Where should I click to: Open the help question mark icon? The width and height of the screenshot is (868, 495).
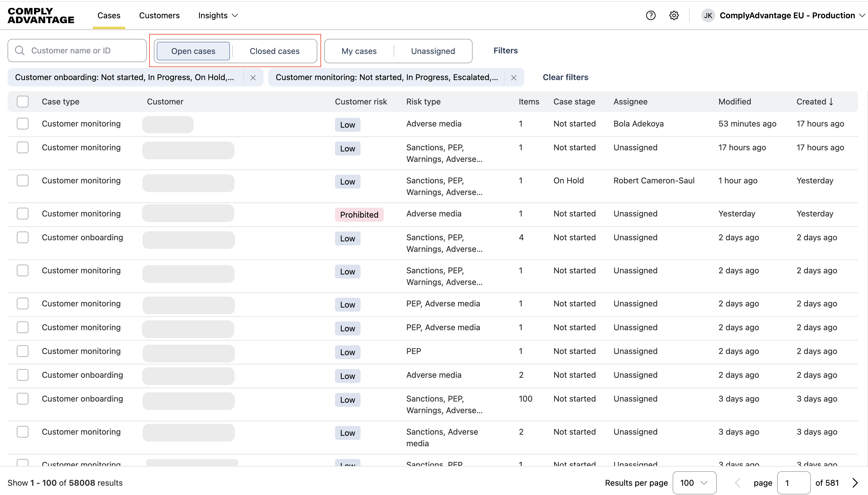[650, 15]
